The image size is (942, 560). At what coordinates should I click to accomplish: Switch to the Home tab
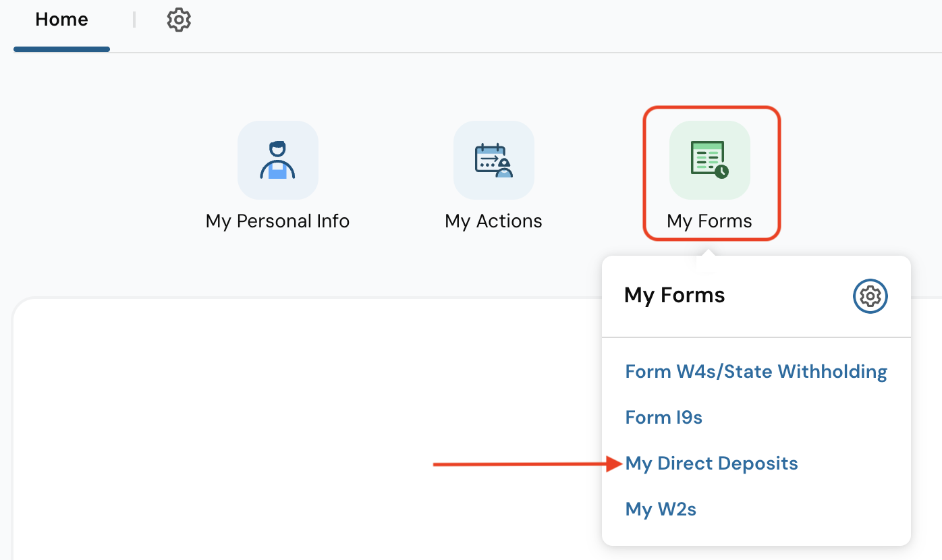[61, 20]
